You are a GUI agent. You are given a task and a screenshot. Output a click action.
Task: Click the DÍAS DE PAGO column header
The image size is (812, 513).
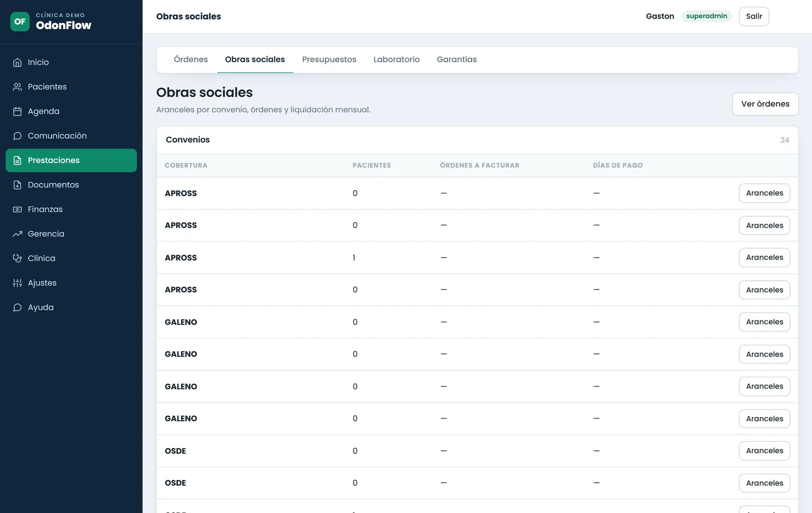618,165
